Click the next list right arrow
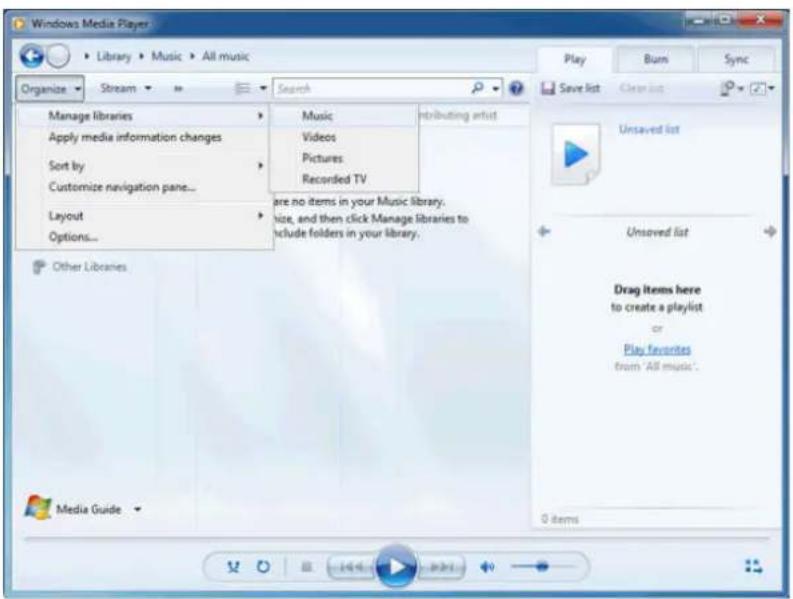This screenshot has height=599, width=793. coord(770,232)
